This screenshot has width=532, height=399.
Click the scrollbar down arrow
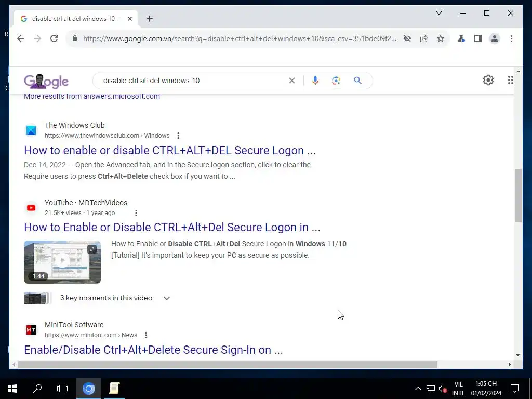518,355
